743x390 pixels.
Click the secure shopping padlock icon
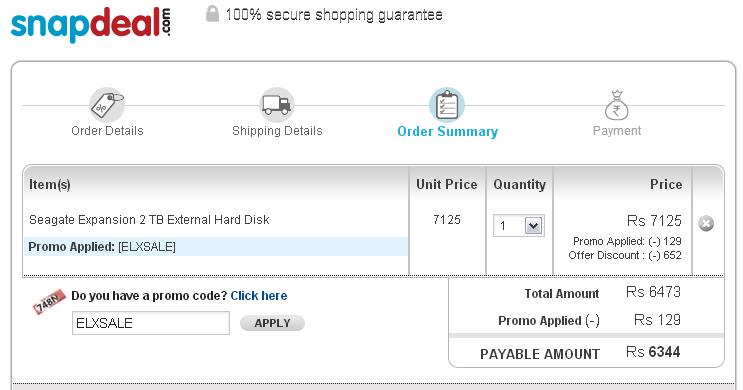pyautogui.click(x=212, y=14)
